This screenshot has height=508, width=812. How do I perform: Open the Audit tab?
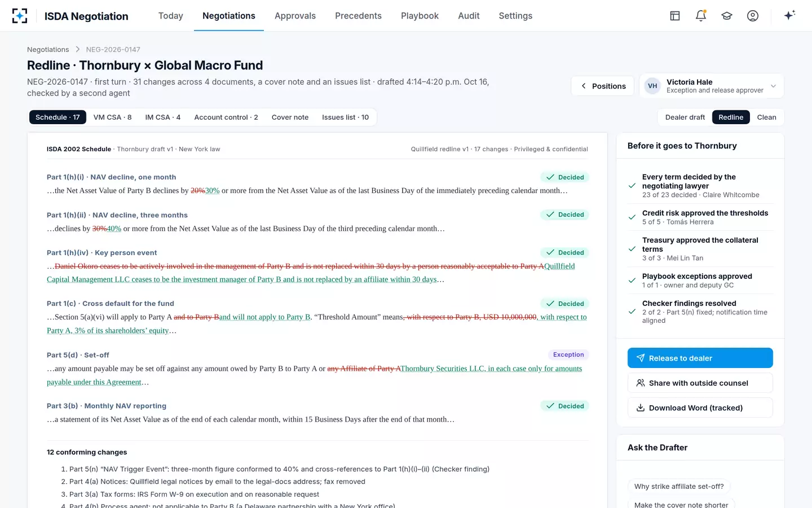(x=469, y=16)
